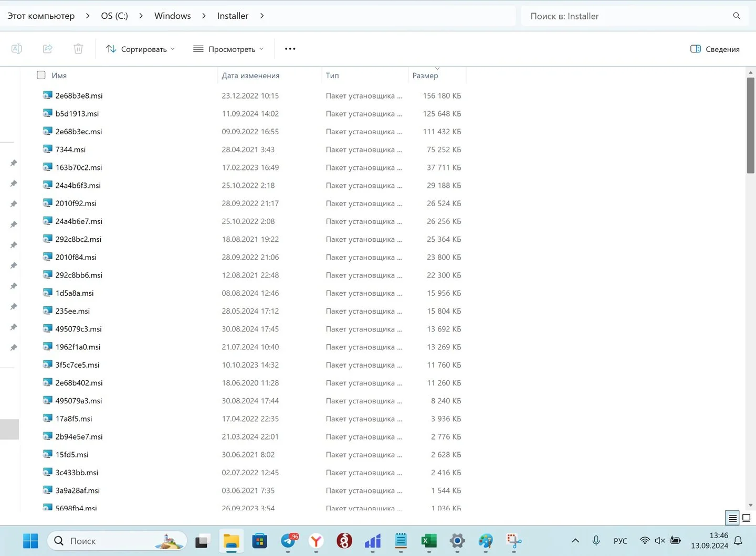This screenshot has height=556, width=756.
Task: Click the Размер column header
Action: (x=425, y=76)
